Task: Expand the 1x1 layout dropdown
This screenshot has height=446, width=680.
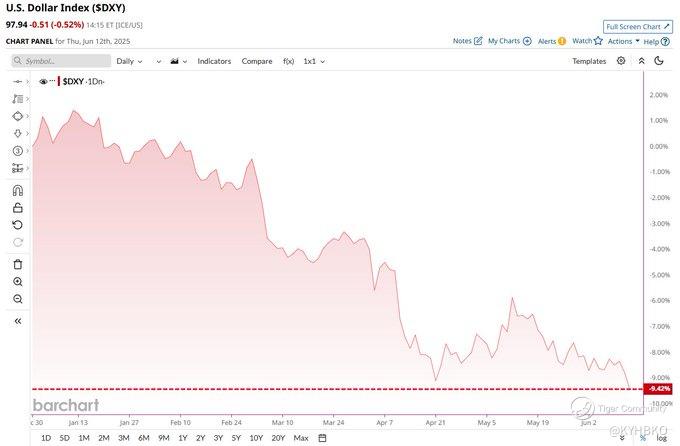Action: [x=314, y=61]
